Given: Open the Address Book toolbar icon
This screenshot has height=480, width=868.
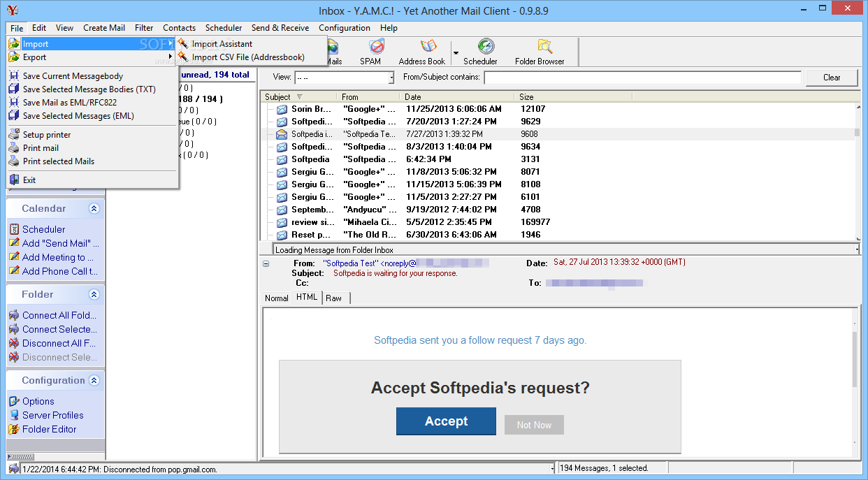Looking at the screenshot, I should [x=428, y=47].
